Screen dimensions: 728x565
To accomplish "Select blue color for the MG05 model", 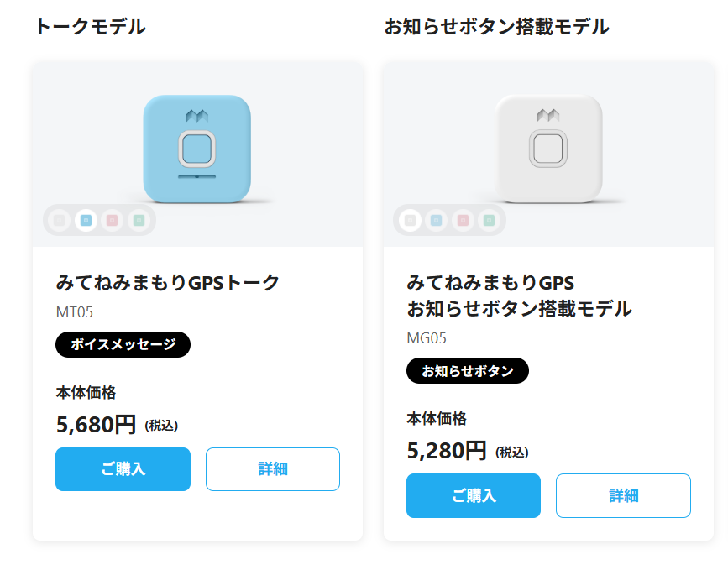I will point(436,221).
